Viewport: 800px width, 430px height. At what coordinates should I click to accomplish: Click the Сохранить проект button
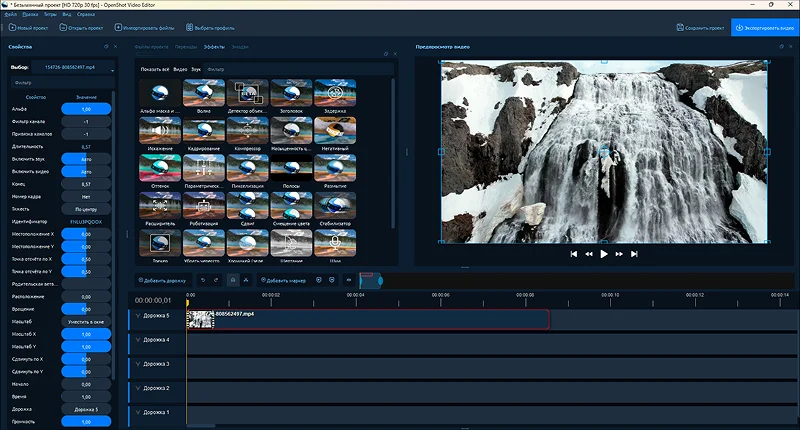[701, 28]
